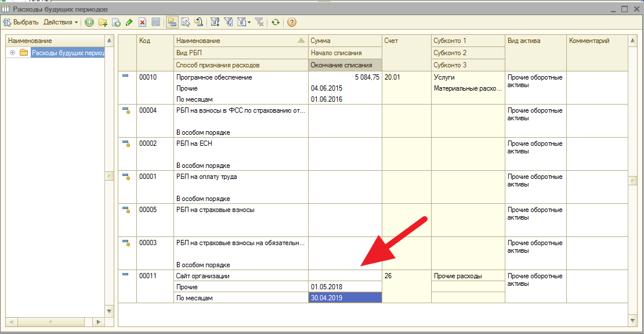Click the Сайт организации row name
This screenshot has width=644, height=334.
[203, 276]
